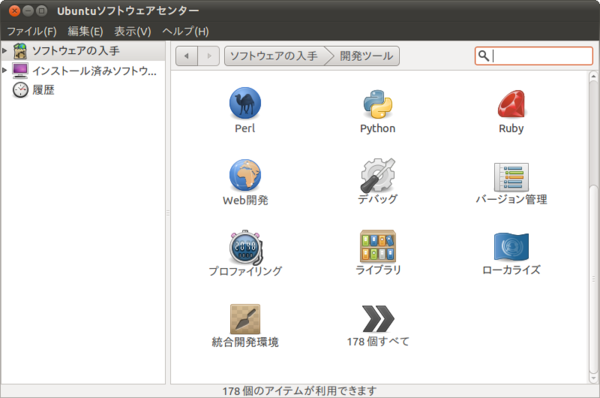Image resolution: width=600 pixels, height=398 pixels.
Task: Click the 'ローカライズ' label
Action: pyautogui.click(x=511, y=270)
